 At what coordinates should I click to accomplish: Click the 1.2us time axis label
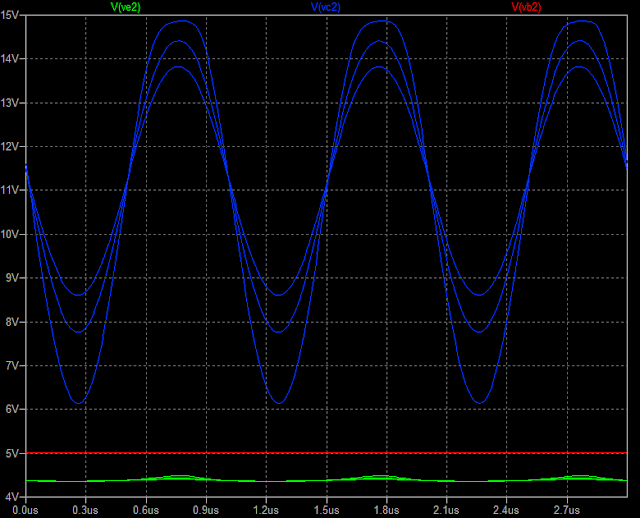[x=266, y=510]
